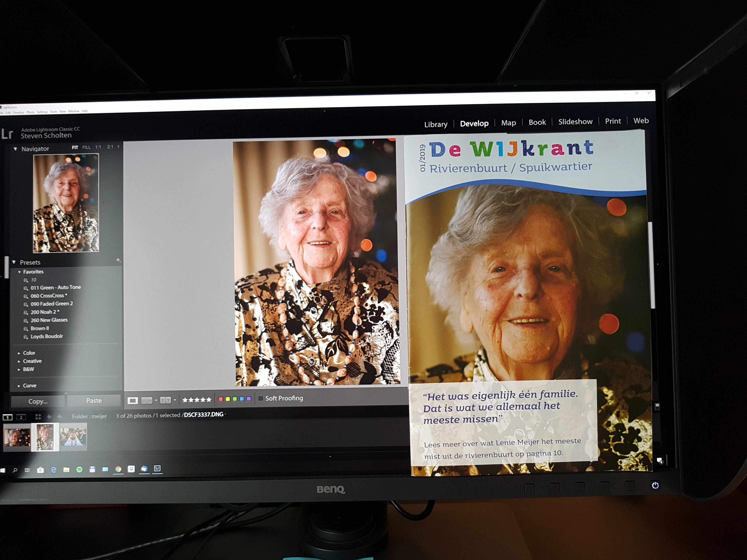This screenshot has height=560, width=747.
Task: Select the Loupe view icon in toolbar
Action: click(x=132, y=401)
